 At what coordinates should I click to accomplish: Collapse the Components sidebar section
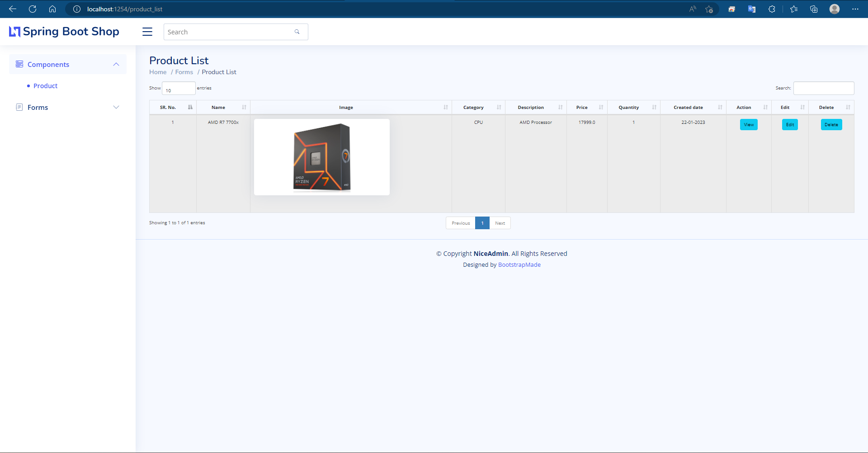click(x=116, y=64)
